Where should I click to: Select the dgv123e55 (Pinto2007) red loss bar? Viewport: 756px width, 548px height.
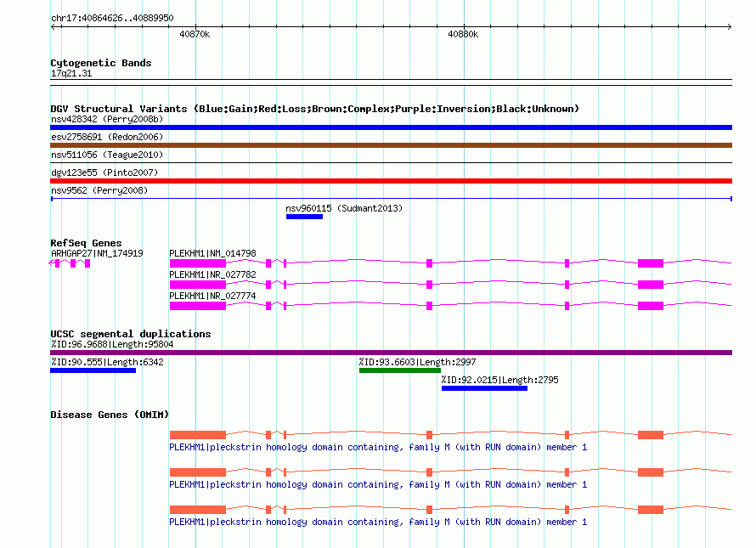click(x=391, y=181)
